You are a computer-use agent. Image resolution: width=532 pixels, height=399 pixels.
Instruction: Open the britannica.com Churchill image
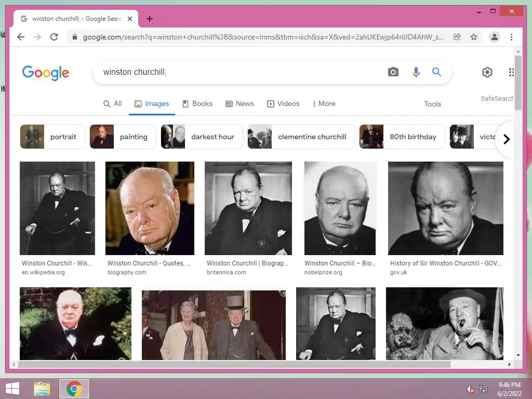coord(248,208)
